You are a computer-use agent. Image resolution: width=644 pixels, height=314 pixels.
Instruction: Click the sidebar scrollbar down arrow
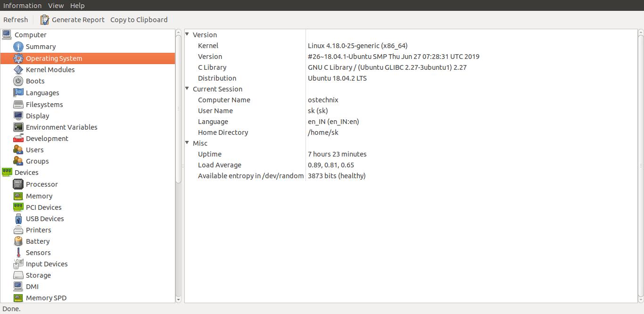click(178, 299)
